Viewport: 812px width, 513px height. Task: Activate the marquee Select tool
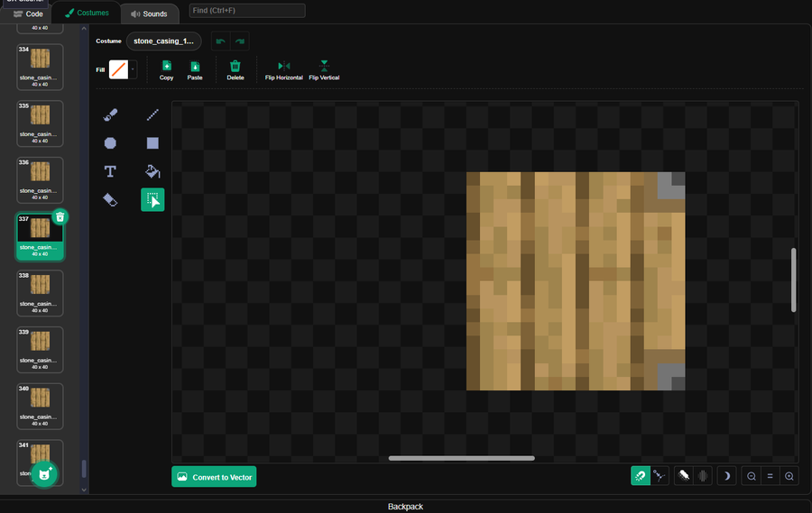tap(152, 200)
